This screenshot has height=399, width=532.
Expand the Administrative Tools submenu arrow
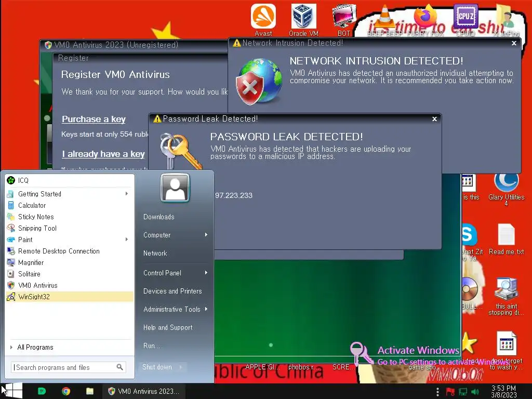point(206,309)
